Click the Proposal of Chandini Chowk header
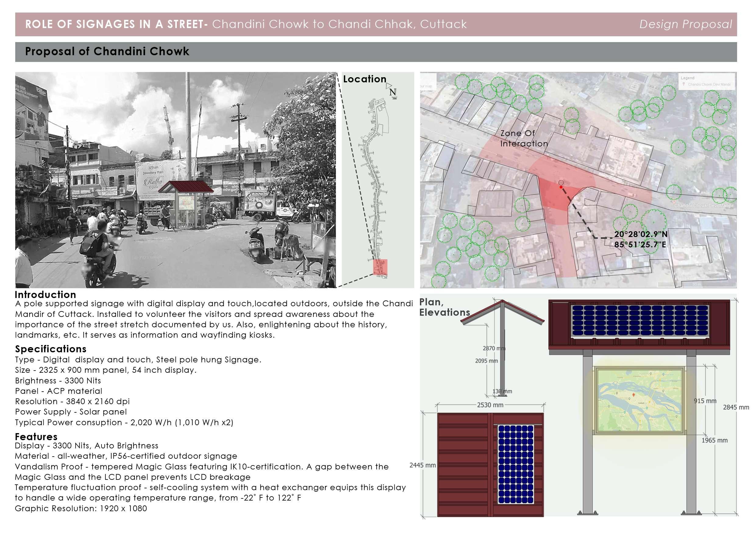 (107, 51)
